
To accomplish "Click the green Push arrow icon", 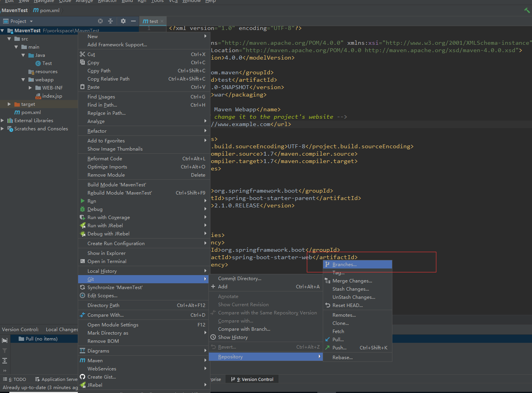I will click(x=327, y=347).
